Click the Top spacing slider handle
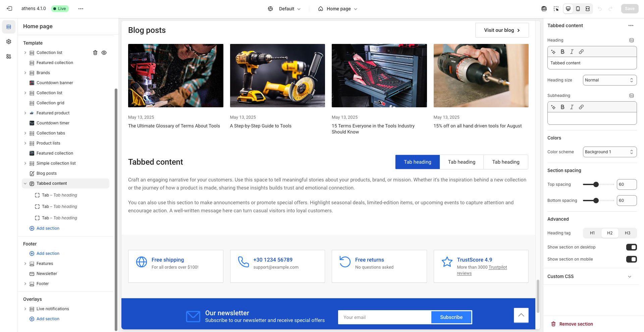The width and height of the screenshot is (644, 332). coord(596,184)
